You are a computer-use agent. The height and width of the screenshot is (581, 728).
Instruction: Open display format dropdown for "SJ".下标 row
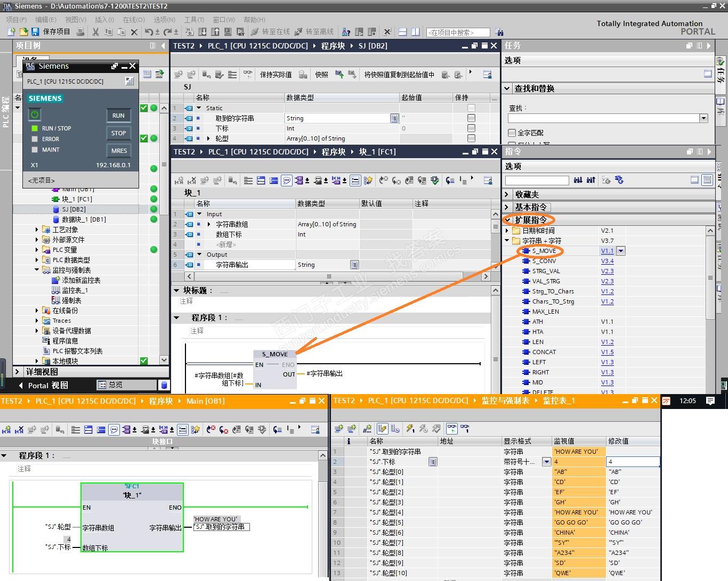pyautogui.click(x=546, y=462)
